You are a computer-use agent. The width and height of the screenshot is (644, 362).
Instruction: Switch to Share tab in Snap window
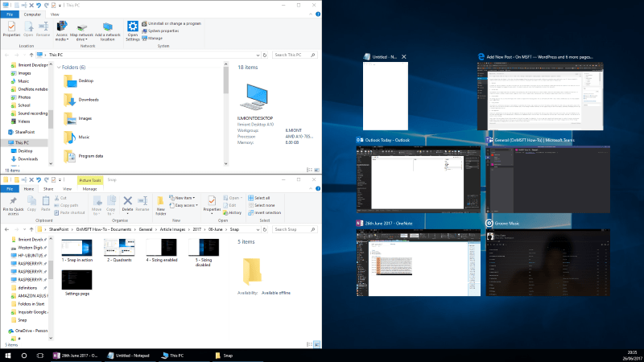point(48,189)
